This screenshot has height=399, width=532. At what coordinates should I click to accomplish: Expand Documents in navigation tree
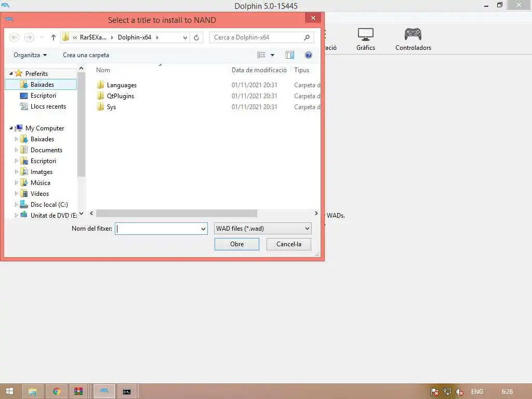click(16, 150)
